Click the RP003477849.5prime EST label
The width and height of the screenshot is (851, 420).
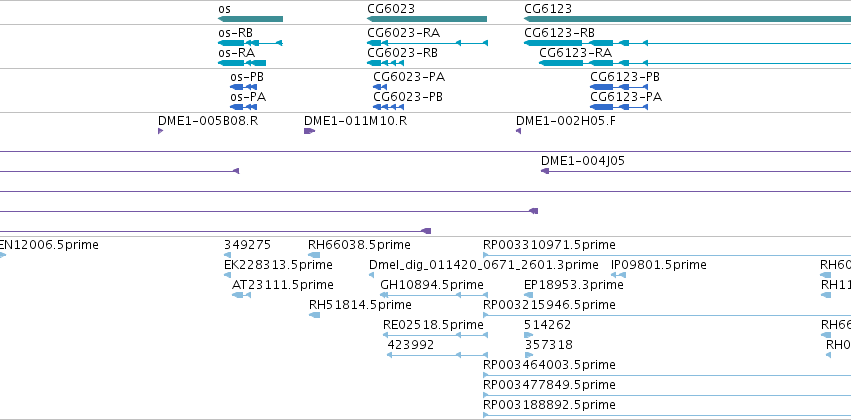pos(549,385)
